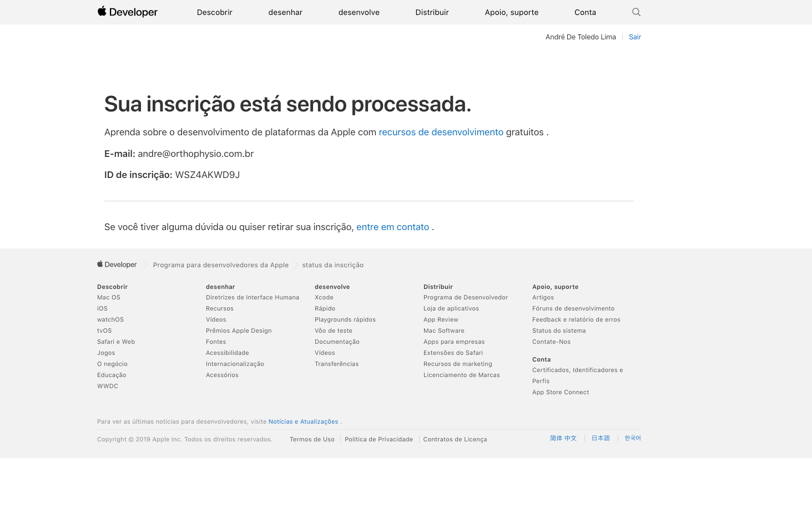Follow the Notícias e Atualizações link
Image resolution: width=812 pixels, height=529 pixels.
pyautogui.click(x=303, y=421)
